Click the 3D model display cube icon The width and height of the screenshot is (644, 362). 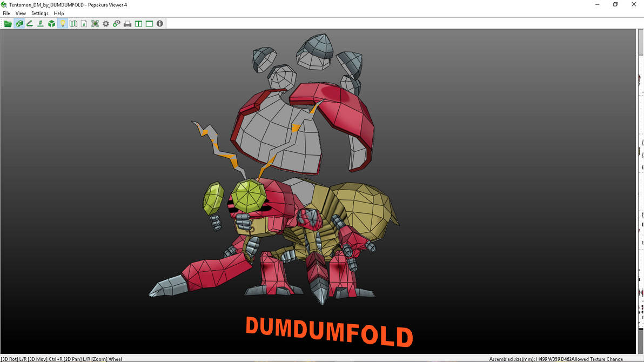click(x=51, y=23)
